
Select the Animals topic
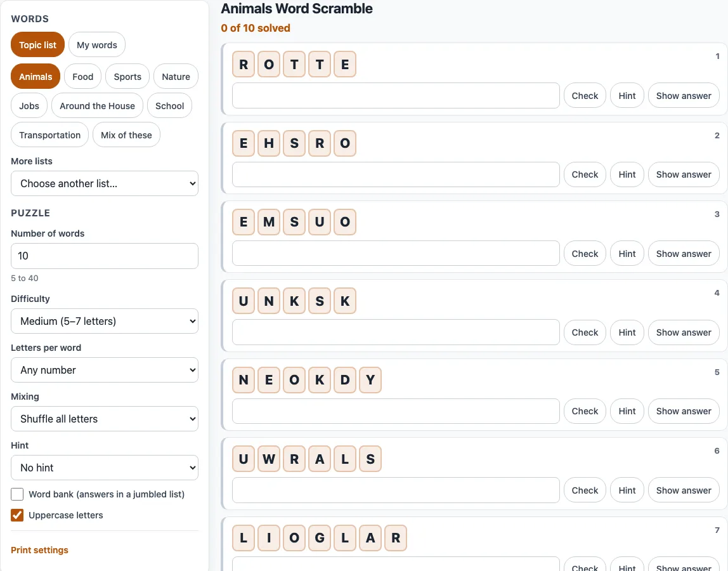click(36, 76)
